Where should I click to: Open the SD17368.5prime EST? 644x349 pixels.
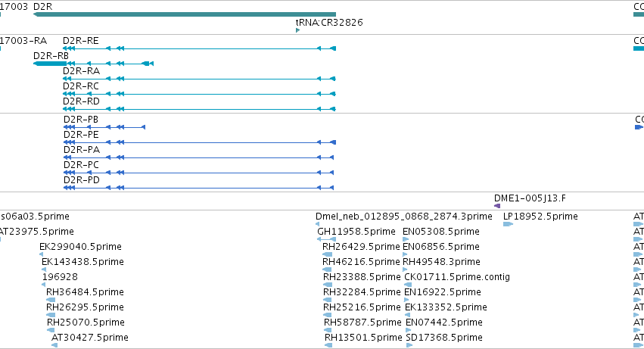pyautogui.click(x=409, y=345)
